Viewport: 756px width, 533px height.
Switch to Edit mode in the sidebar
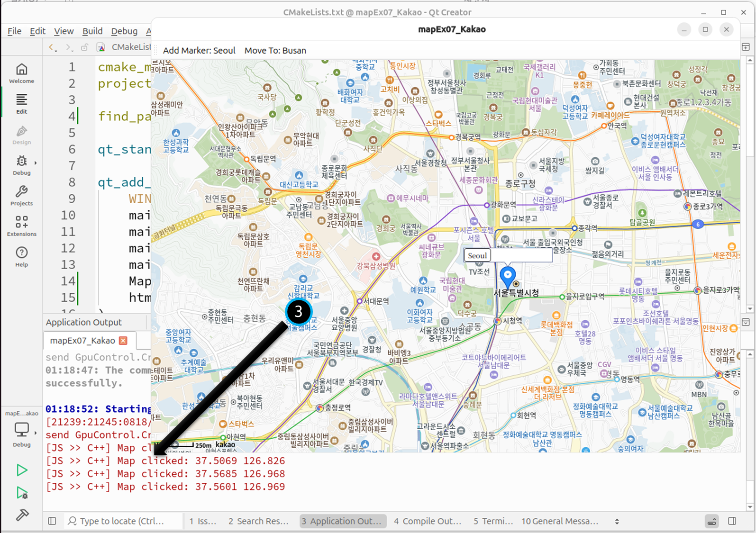pyautogui.click(x=22, y=104)
